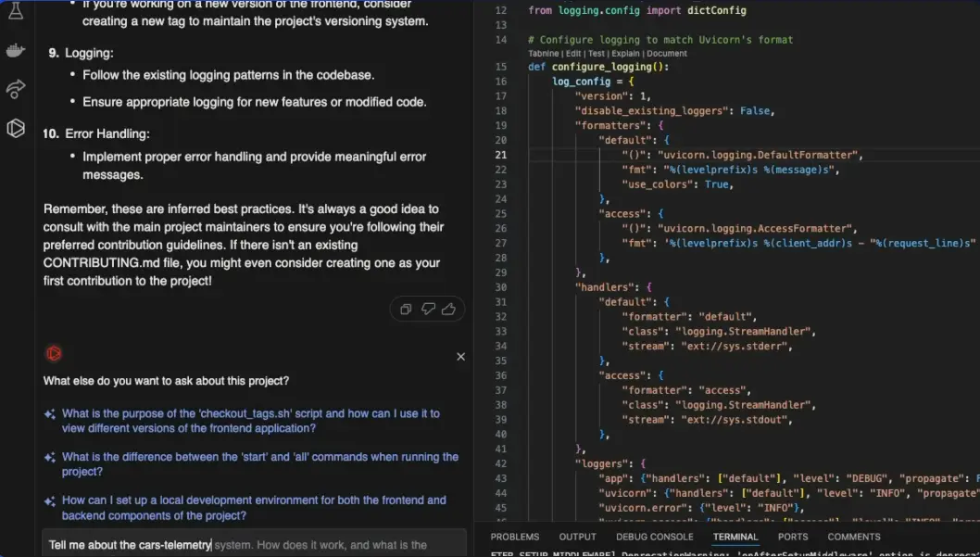Click the dictConfig import on line 12
The image size is (980, 557).
pos(719,10)
